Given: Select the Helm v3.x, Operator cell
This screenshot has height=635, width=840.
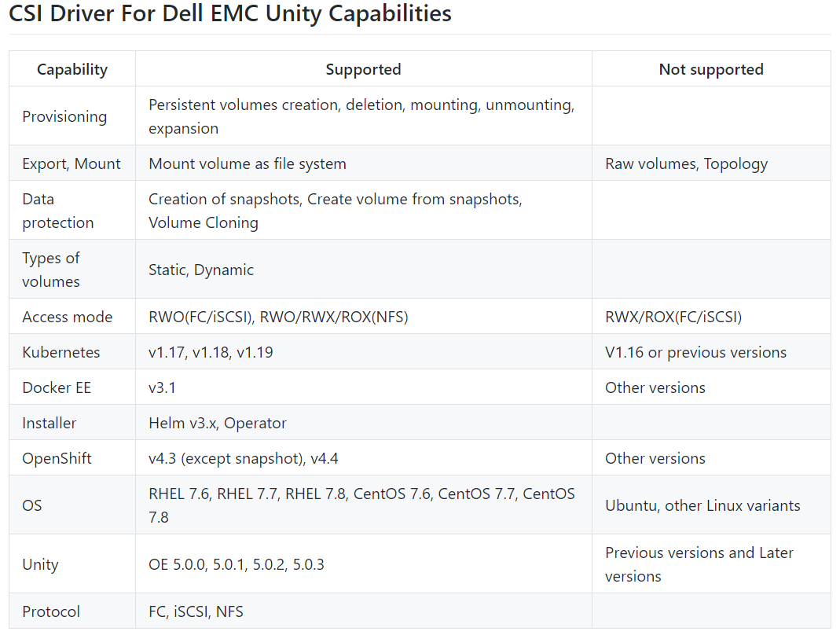Looking at the screenshot, I should coord(363,423).
